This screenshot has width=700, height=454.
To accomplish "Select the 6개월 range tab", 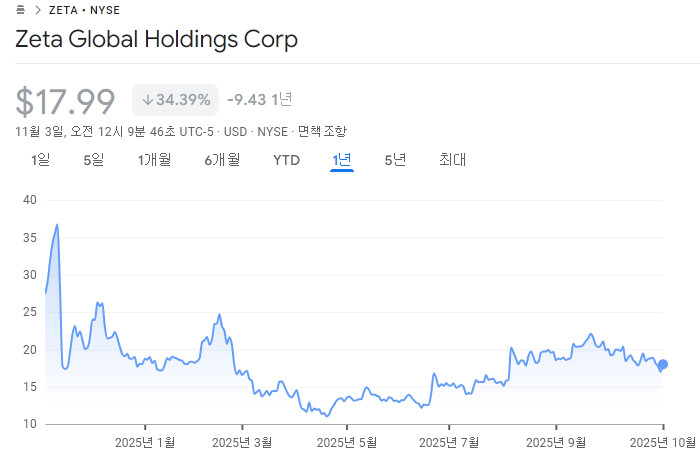I will pos(222,159).
